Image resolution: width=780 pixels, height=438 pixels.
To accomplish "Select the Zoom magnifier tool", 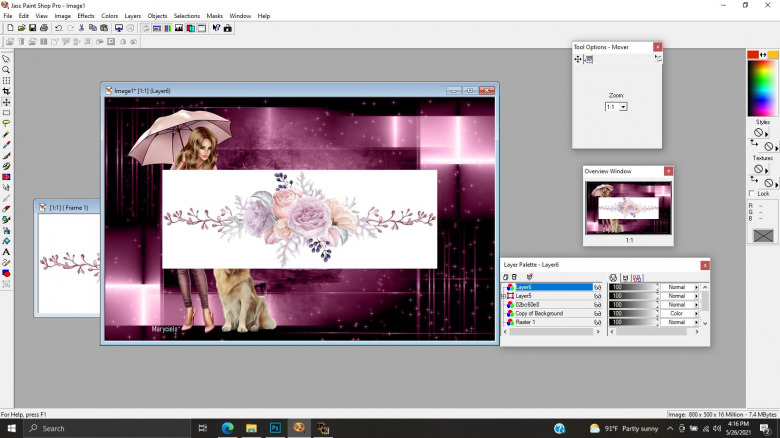I will 6,70.
